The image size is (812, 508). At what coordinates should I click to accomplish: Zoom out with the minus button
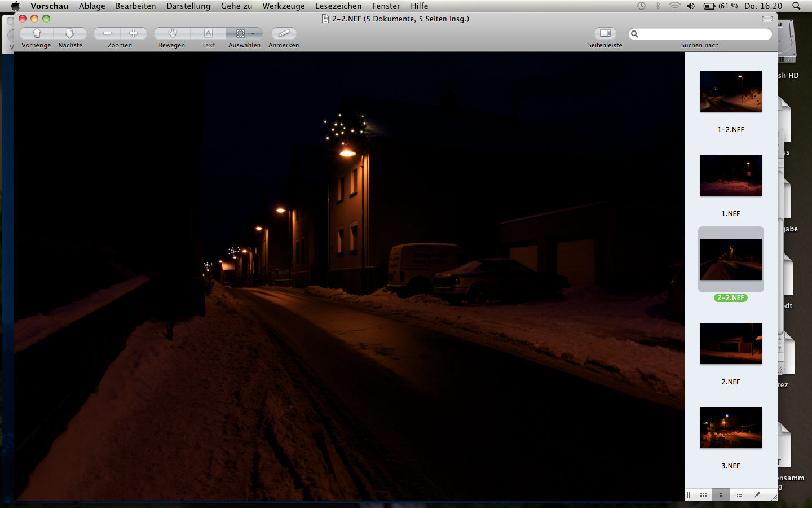point(107,34)
